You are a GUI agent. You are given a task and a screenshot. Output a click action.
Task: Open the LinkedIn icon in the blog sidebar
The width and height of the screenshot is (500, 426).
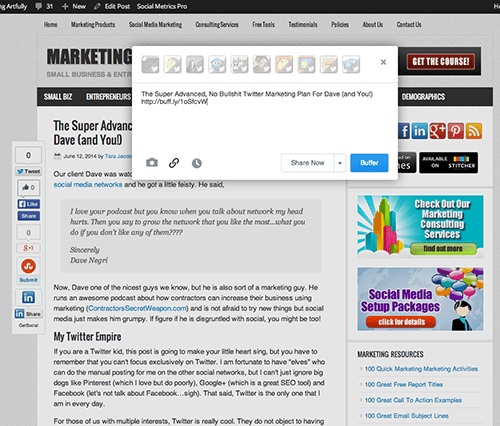[419, 131]
